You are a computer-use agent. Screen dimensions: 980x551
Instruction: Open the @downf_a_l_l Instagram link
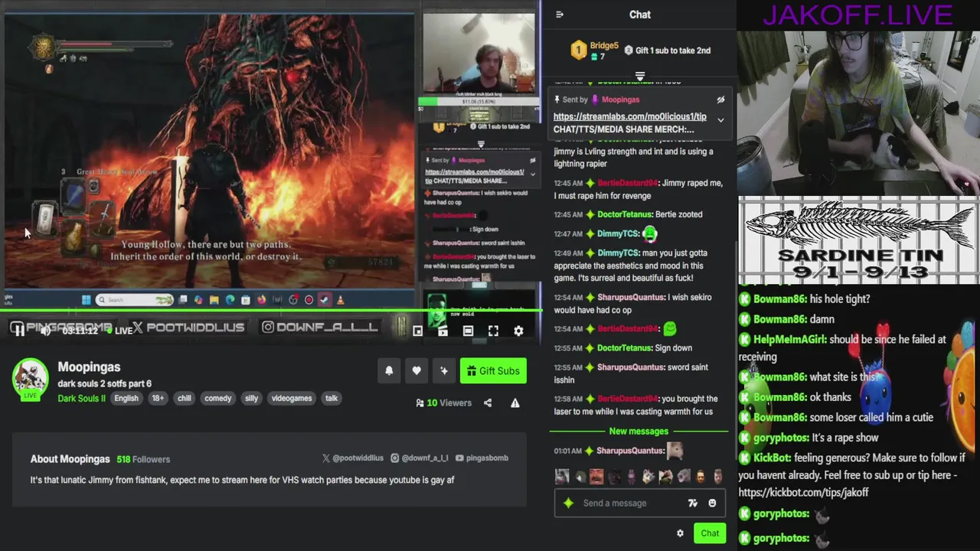420,458
